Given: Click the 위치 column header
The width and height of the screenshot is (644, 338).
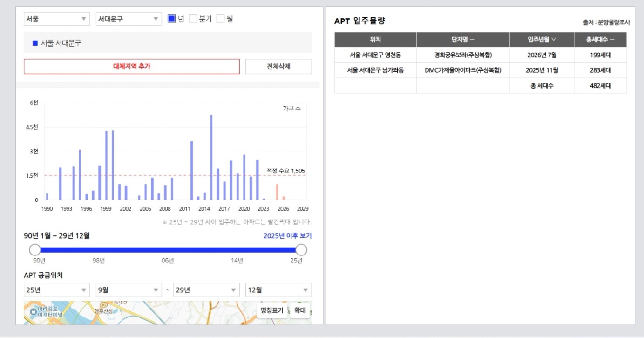Looking at the screenshot, I should click(375, 40).
